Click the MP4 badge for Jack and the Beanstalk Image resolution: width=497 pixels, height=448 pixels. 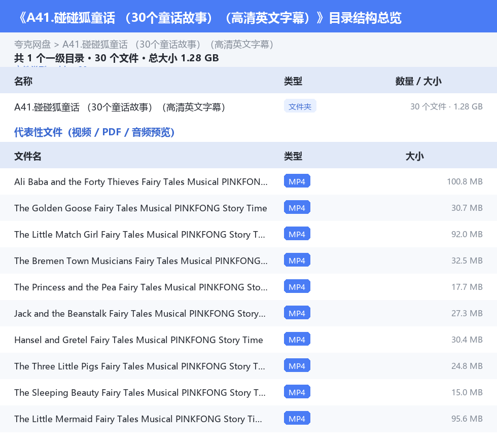click(x=297, y=313)
